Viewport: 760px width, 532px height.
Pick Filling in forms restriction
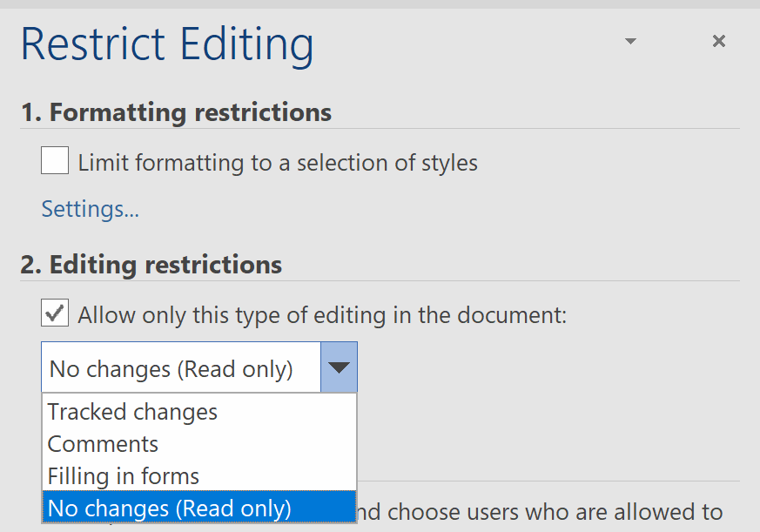pyautogui.click(x=120, y=475)
